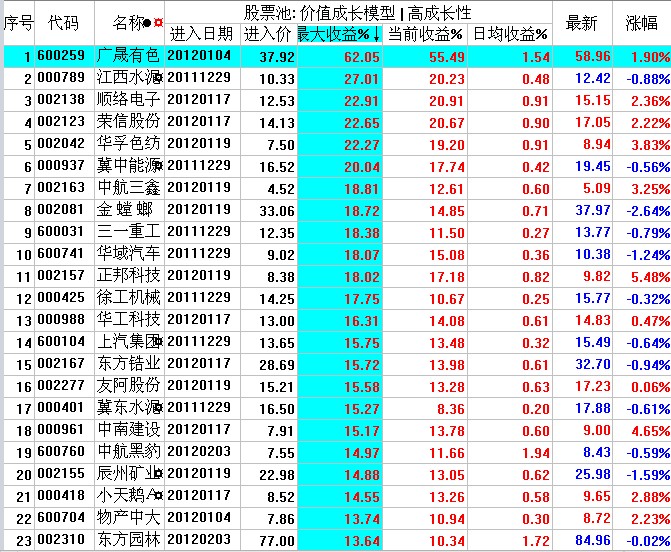Screen dimensions: 671x552
Task: Select stock name 东方园林
Action: coord(128,540)
